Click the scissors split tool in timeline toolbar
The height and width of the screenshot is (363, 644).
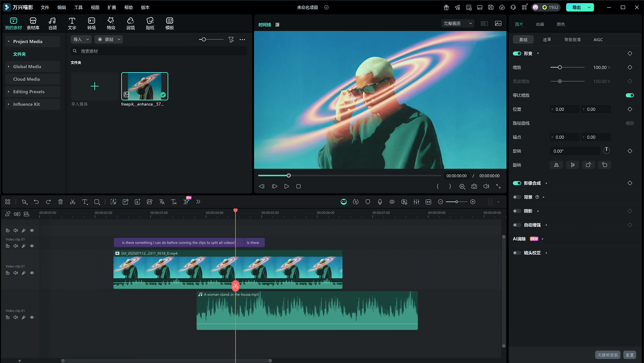[x=73, y=202]
